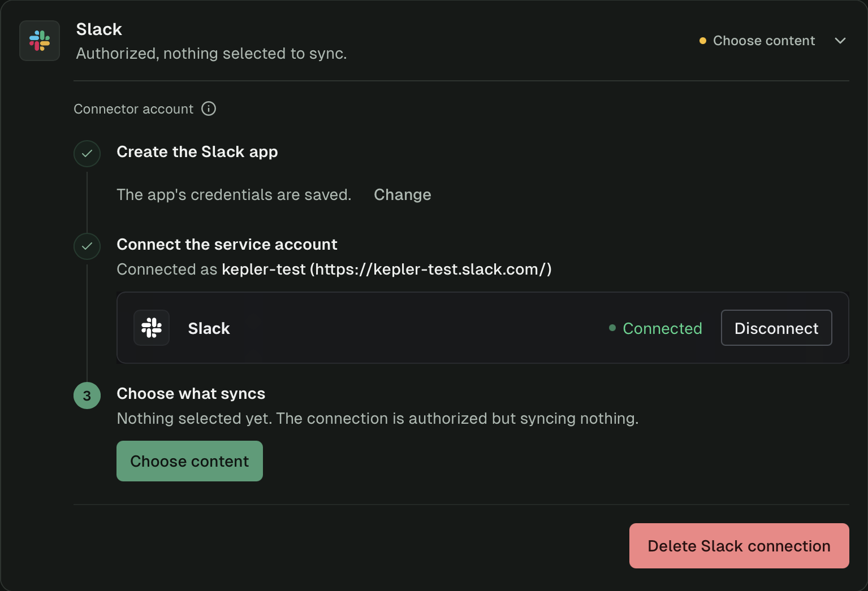This screenshot has width=868, height=591.
Task: Click the colorful Slack logo icon in header
Action: pos(40,41)
